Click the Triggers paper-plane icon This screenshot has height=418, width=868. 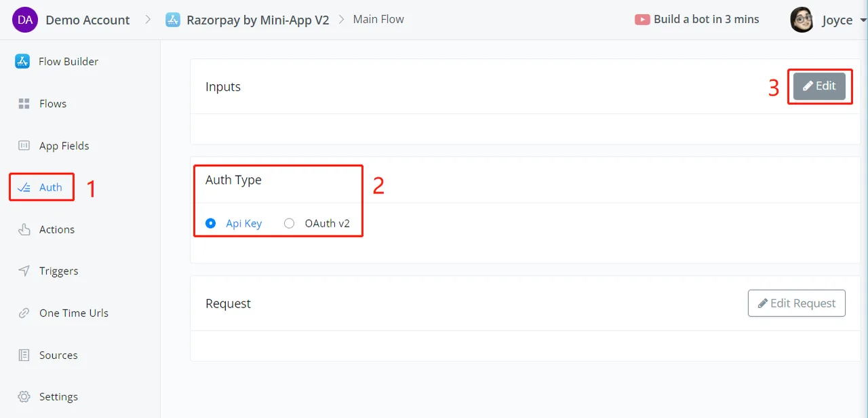coord(24,271)
